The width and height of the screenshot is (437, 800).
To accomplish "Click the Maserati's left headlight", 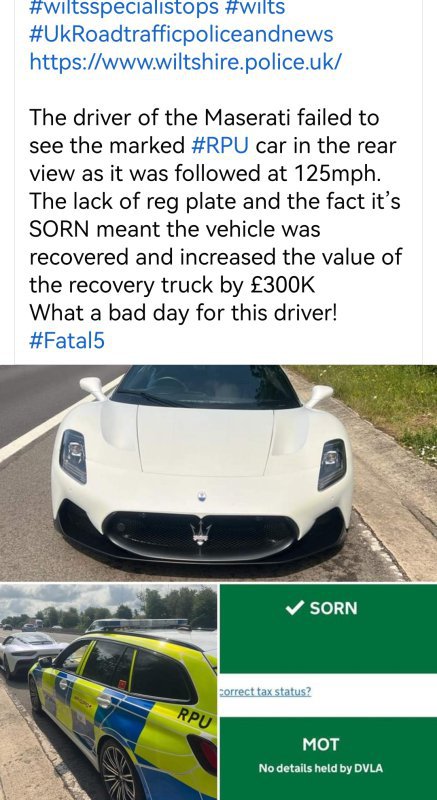I will [x=73, y=456].
